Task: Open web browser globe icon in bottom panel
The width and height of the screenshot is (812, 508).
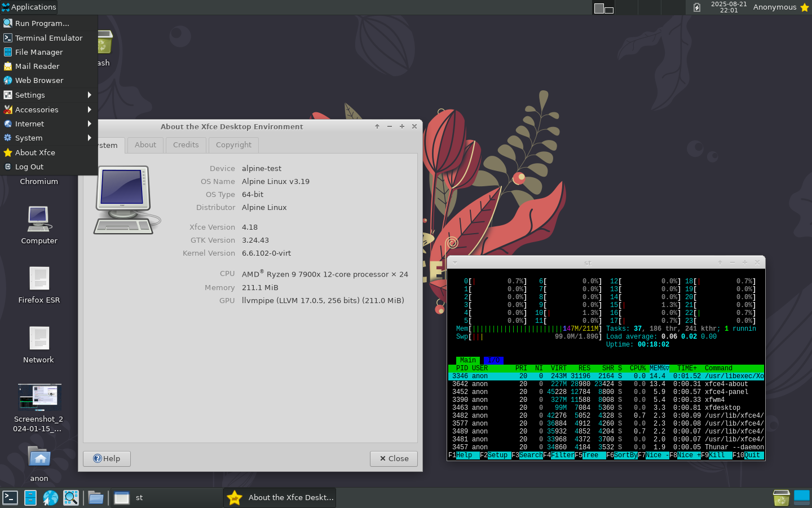Action: click(x=51, y=497)
